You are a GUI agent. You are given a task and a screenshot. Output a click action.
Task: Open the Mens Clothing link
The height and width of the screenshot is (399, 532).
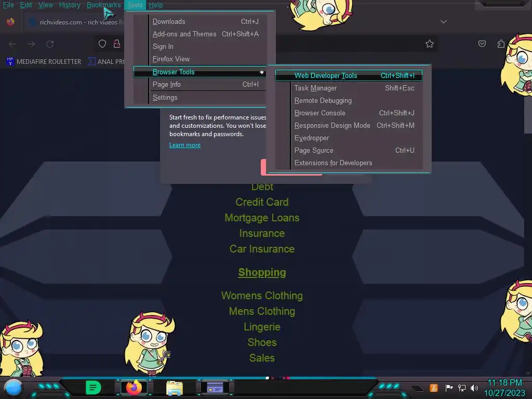262,311
